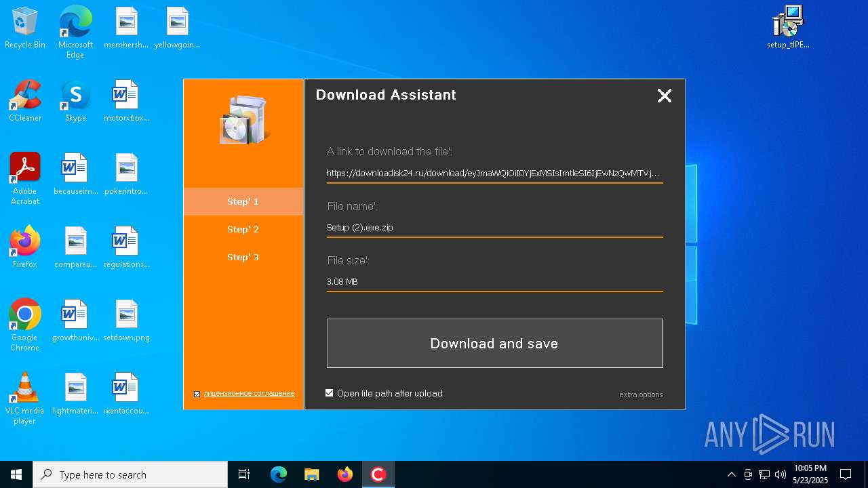
Task: Select the growthuniv... Word document
Action: coord(75,321)
